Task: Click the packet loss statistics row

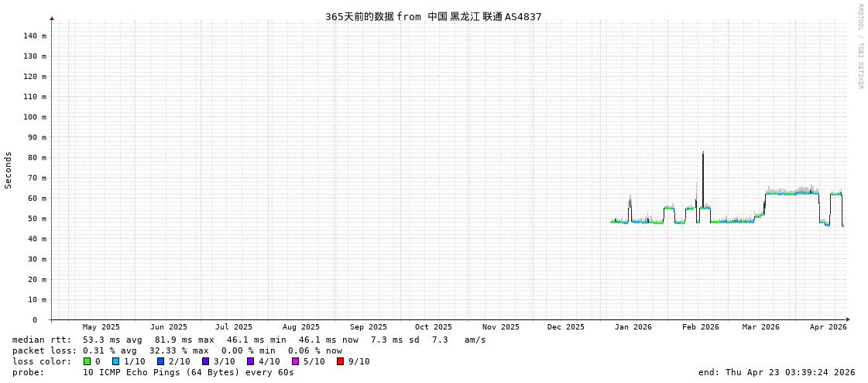Action: pos(177,350)
